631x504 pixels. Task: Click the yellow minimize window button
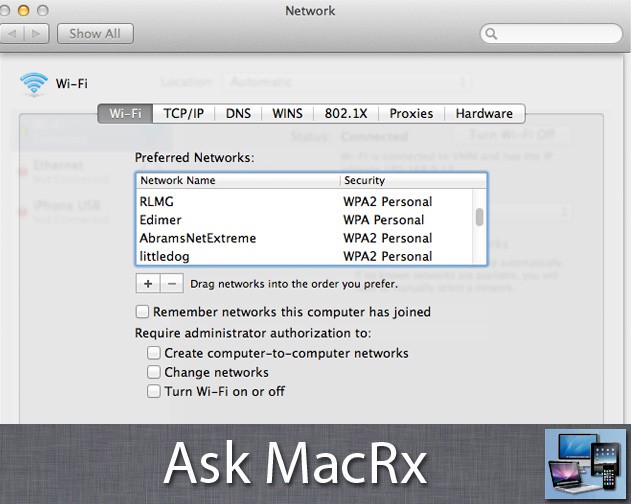pyautogui.click(x=24, y=10)
